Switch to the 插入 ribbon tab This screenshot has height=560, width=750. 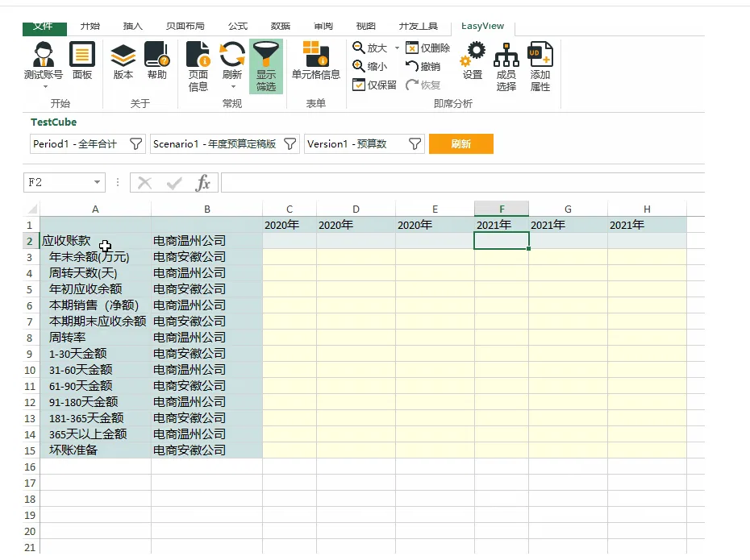[132, 27]
